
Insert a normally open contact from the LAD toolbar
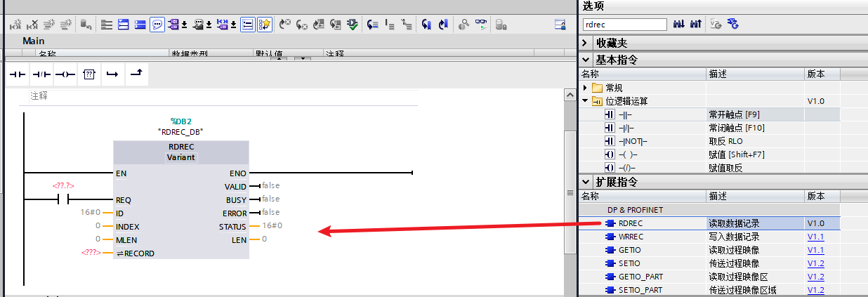tap(17, 74)
